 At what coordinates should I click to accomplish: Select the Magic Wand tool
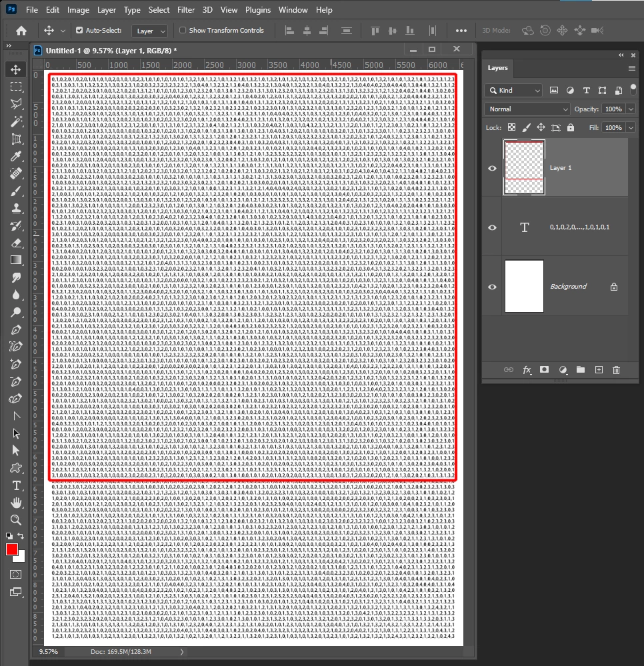click(16, 121)
